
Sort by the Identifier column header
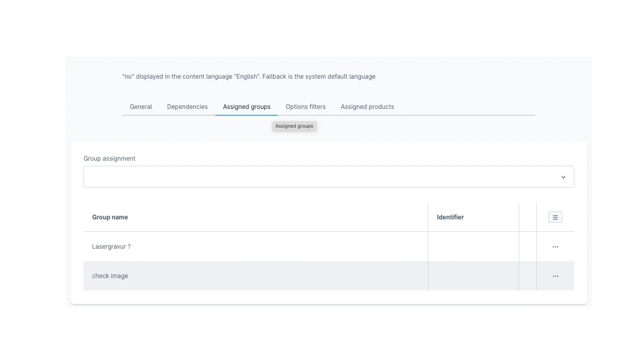tap(450, 217)
